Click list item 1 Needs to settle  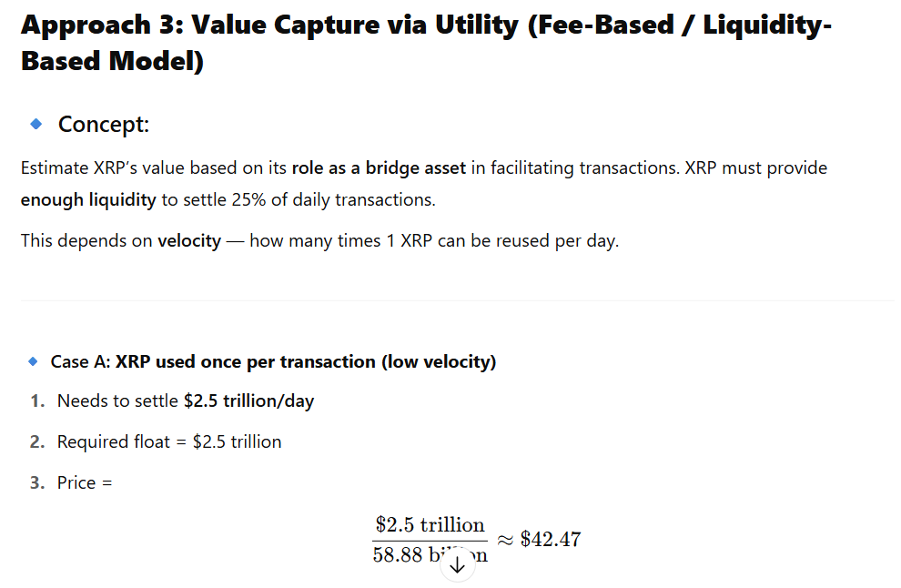118,401
